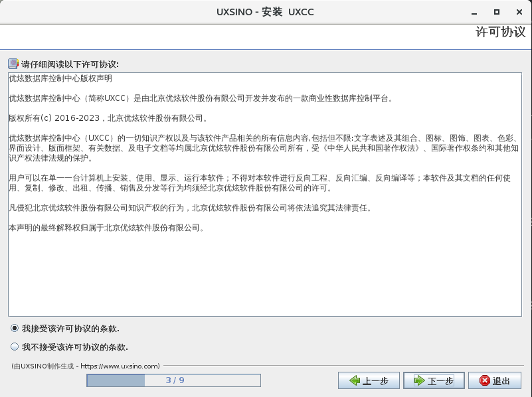Screen dimensions: 532x397
Task: Click the 版权所有(c) 2016-2023 line in the license
Action: 108,118
